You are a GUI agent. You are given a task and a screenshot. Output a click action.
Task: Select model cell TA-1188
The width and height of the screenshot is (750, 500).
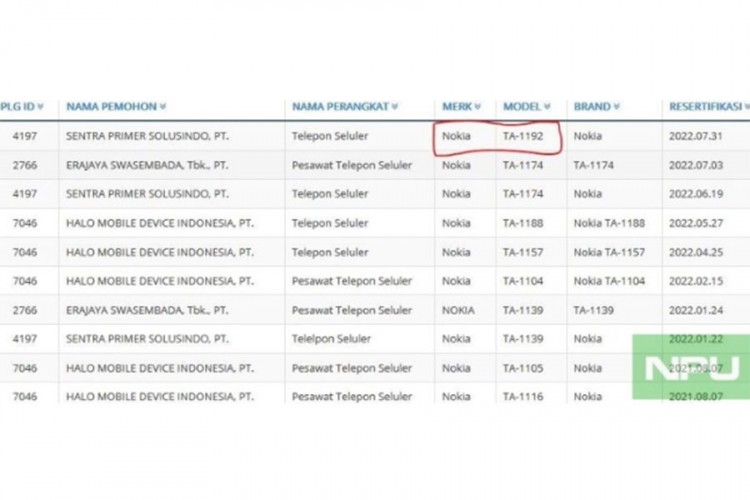pos(523,223)
